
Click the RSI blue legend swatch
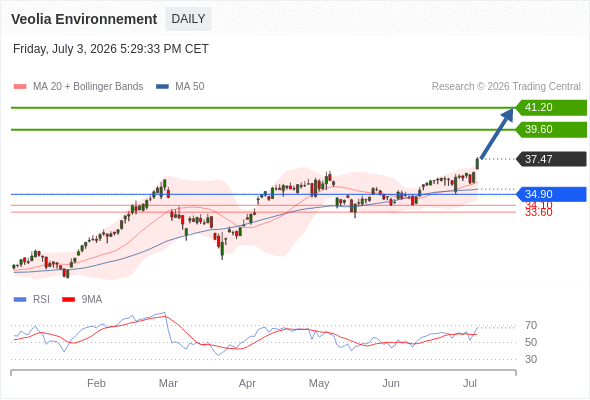point(20,300)
